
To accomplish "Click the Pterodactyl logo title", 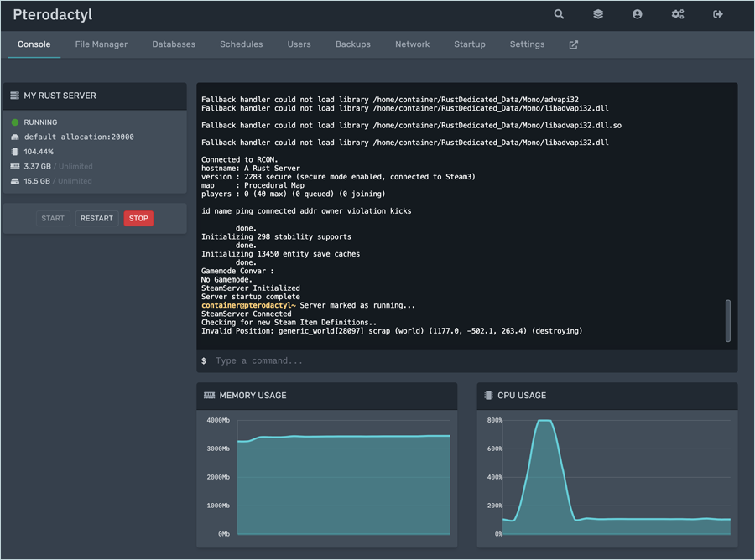I will click(53, 15).
